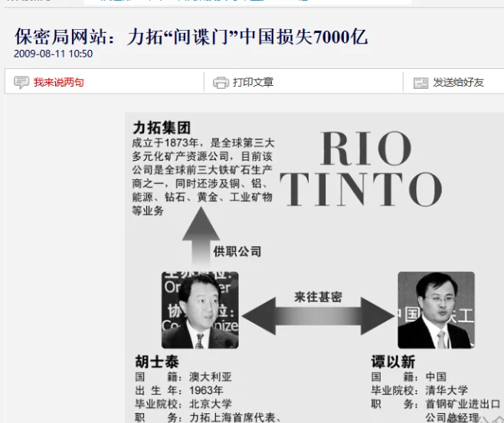Click the comment speech bubble icon

pyautogui.click(x=21, y=82)
